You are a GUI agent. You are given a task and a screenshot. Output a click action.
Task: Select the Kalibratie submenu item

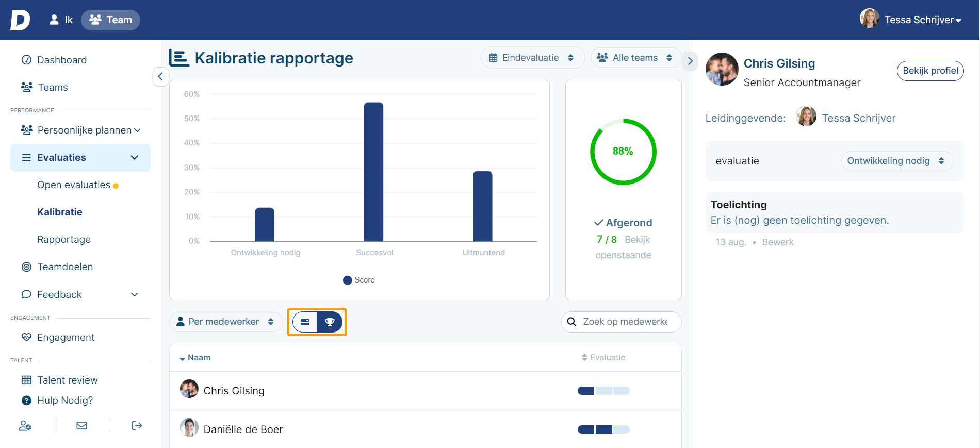tap(60, 212)
